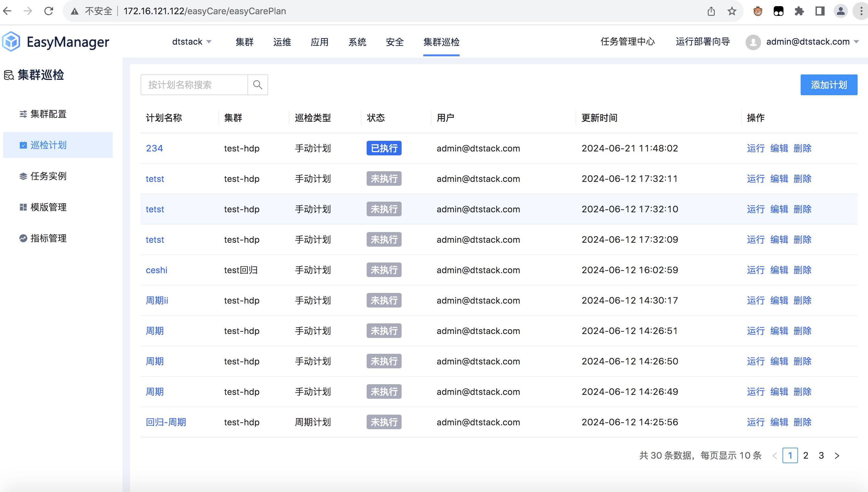Open the Chrome profile icon
Image resolution: width=868 pixels, height=492 pixels.
tap(840, 11)
